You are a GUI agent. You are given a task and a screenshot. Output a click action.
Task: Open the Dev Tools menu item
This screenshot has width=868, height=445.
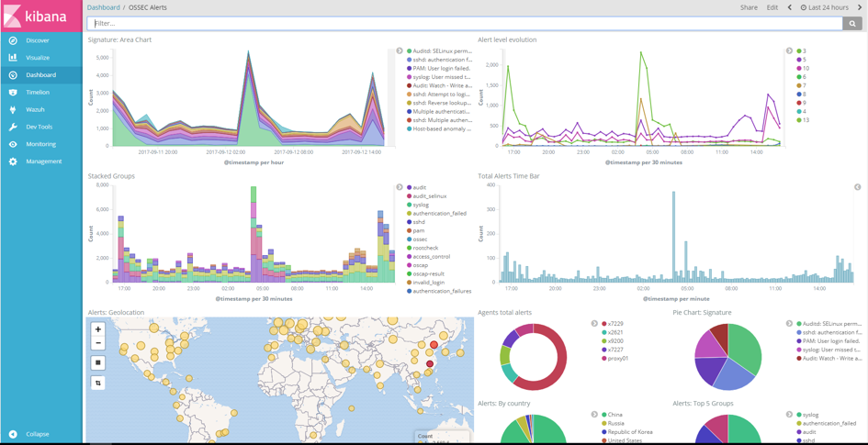(x=41, y=127)
